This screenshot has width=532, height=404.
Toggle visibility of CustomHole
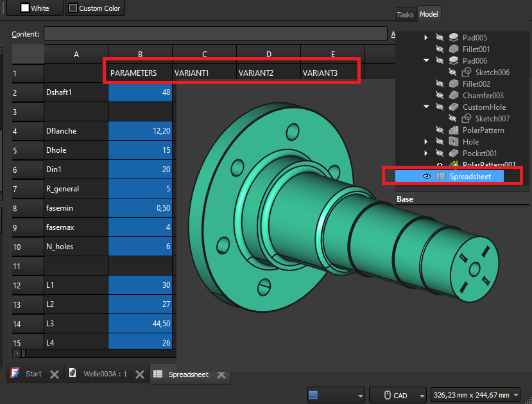tap(440, 107)
